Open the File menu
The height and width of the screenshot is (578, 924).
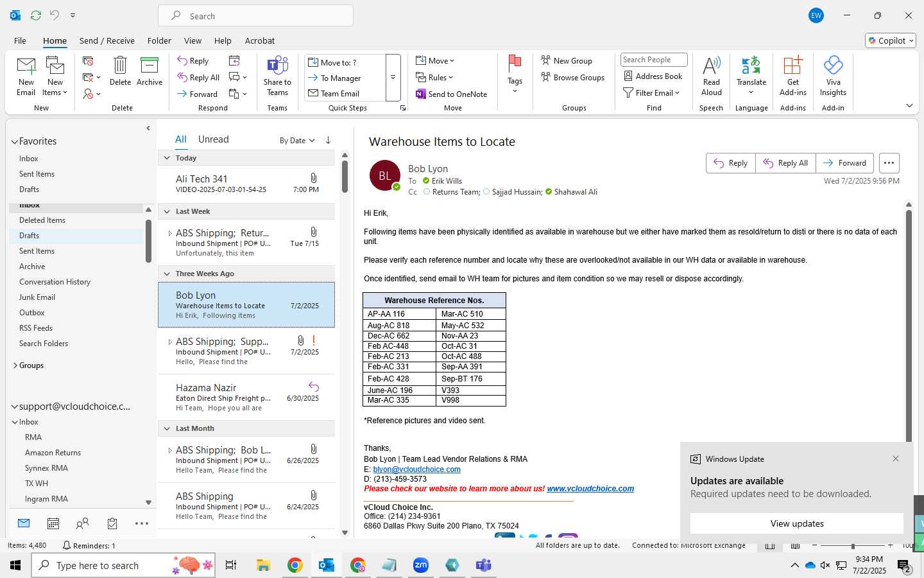click(x=21, y=40)
